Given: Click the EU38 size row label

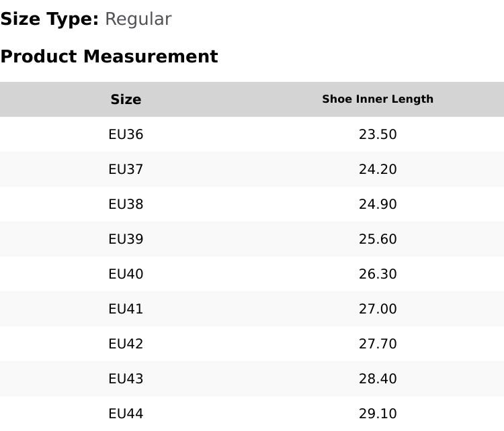Looking at the screenshot, I should 126,204.
